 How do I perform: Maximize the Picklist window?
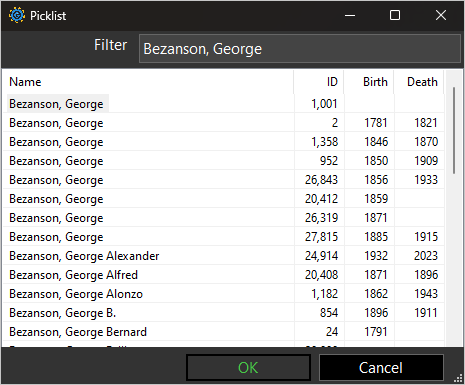point(395,15)
